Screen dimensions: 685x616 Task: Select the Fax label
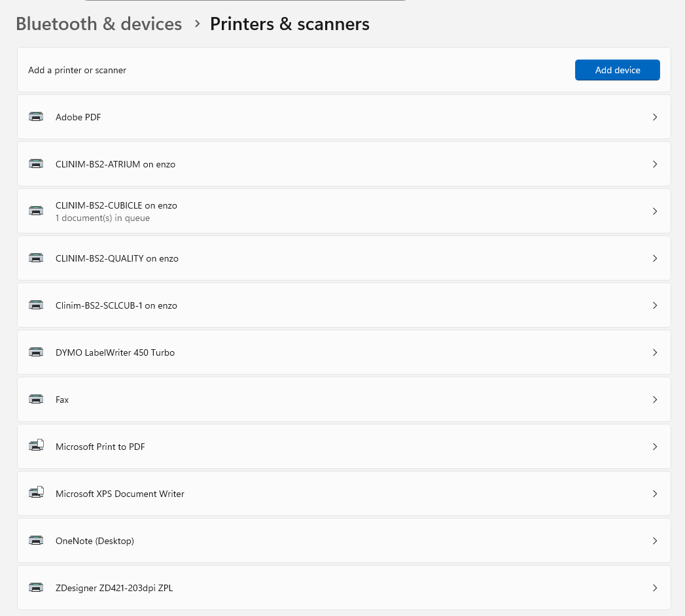(62, 400)
